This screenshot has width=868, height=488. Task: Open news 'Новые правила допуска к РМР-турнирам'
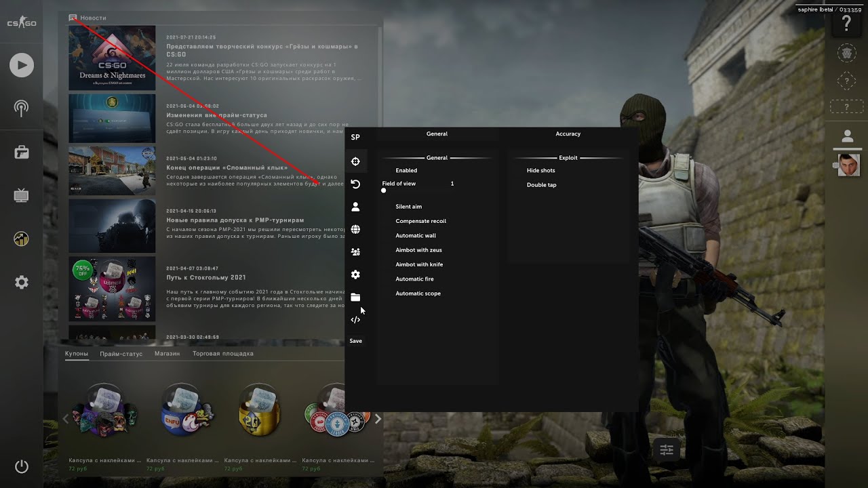pos(235,220)
